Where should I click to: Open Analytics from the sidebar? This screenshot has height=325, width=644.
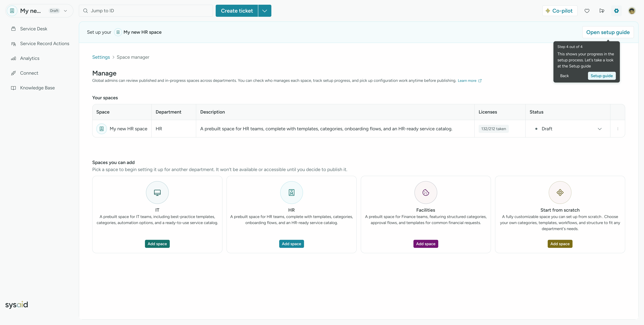(x=30, y=58)
